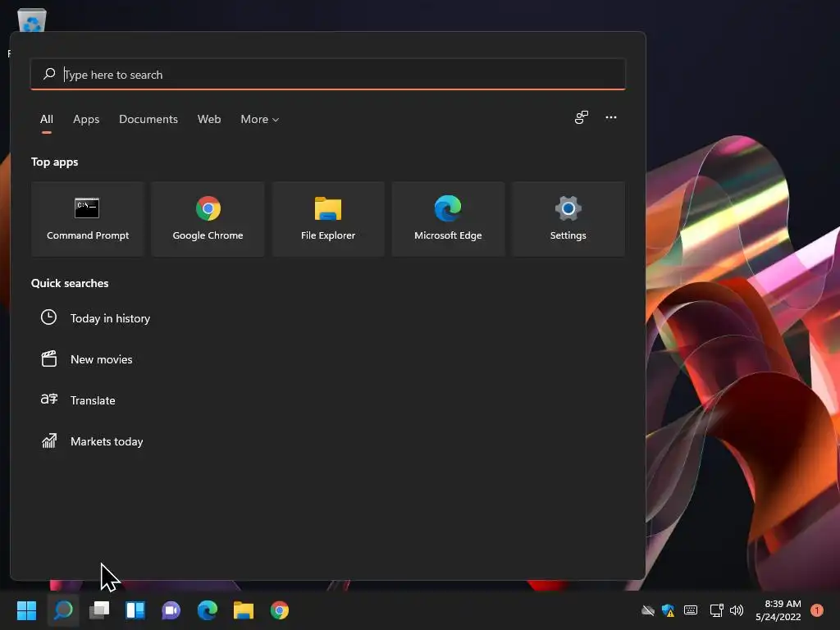The image size is (840, 630).
Task: Open File Explorer from Top apps
Action: click(x=328, y=218)
